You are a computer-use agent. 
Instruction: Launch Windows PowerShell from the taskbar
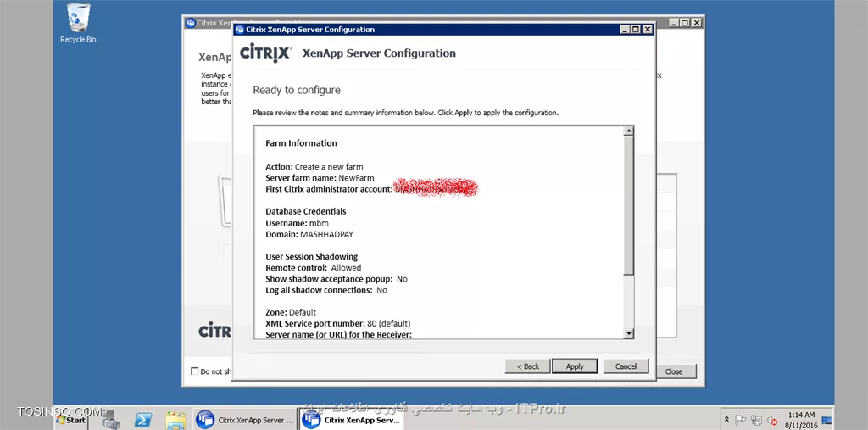click(x=143, y=420)
